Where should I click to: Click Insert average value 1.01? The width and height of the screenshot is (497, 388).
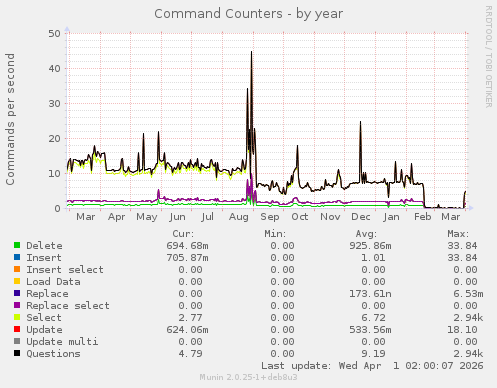[x=373, y=258]
